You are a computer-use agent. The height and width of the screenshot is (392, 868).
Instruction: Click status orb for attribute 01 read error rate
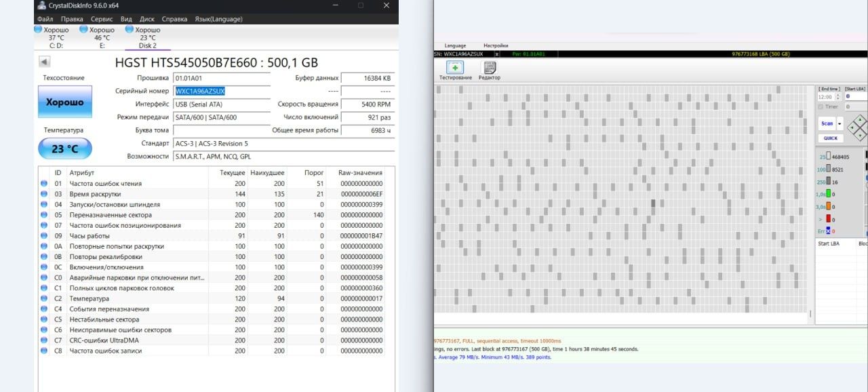pyautogui.click(x=44, y=183)
